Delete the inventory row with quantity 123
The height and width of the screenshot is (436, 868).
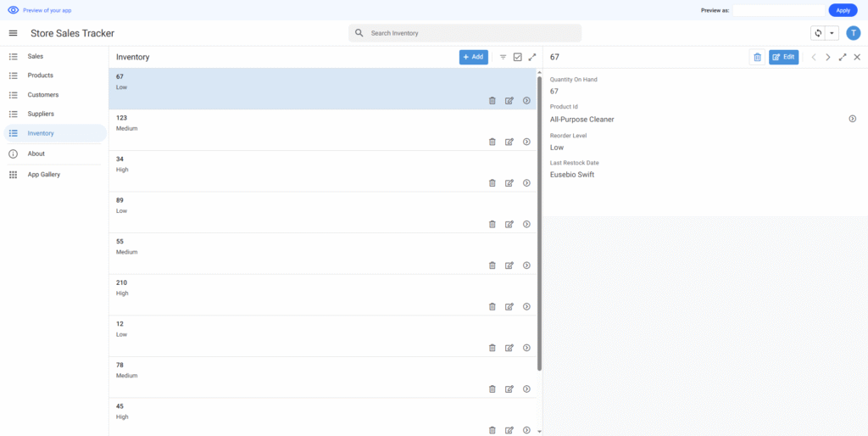492,142
